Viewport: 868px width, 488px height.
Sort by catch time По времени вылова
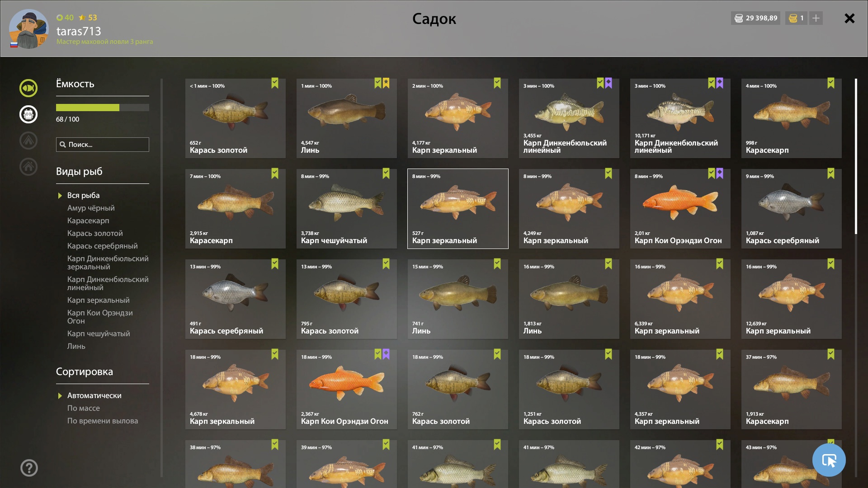(x=103, y=421)
